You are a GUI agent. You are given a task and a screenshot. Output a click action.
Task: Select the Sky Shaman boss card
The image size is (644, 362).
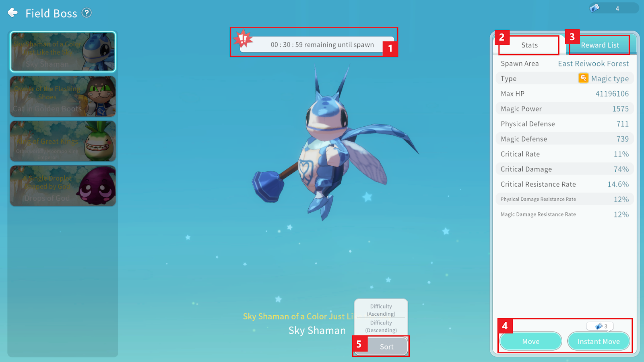tap(63, 52)
